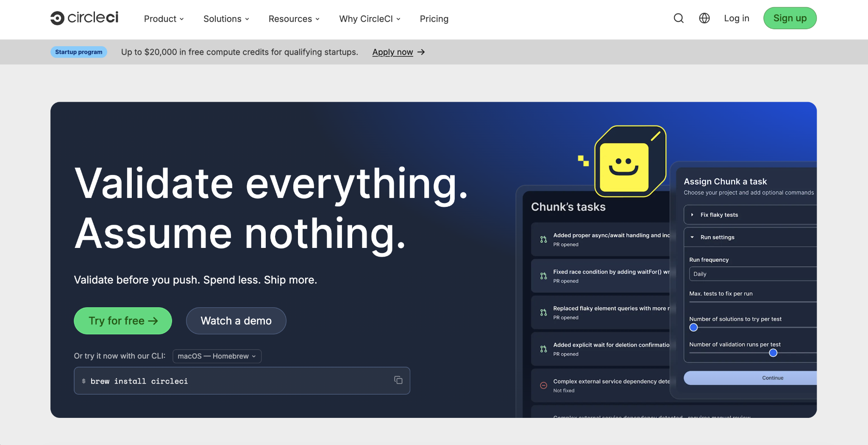The width and height of the screenshot is (868, 445).
Task: Click the Sign up button
Action: coord(790,18)
